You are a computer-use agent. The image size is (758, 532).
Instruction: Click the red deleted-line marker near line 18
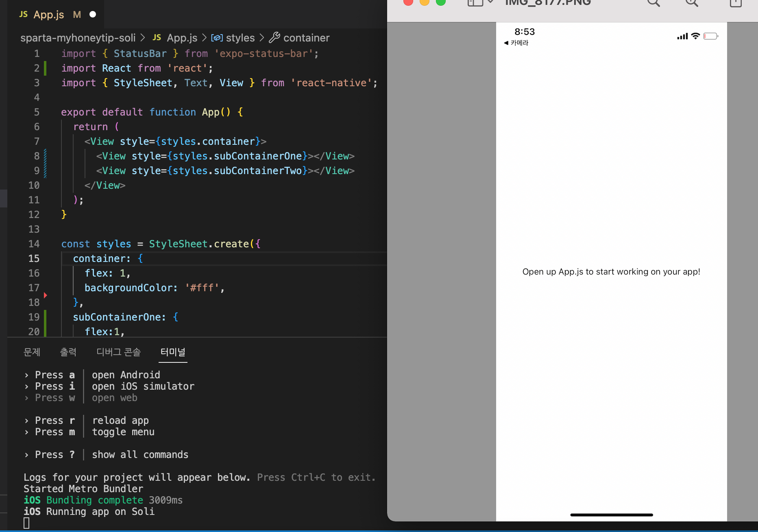pos(45,295)
